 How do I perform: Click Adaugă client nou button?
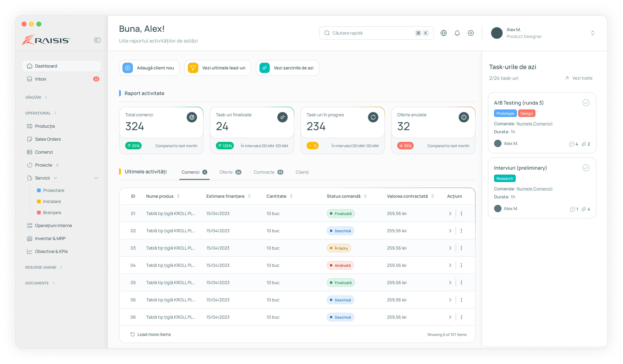tap(149, 68)
